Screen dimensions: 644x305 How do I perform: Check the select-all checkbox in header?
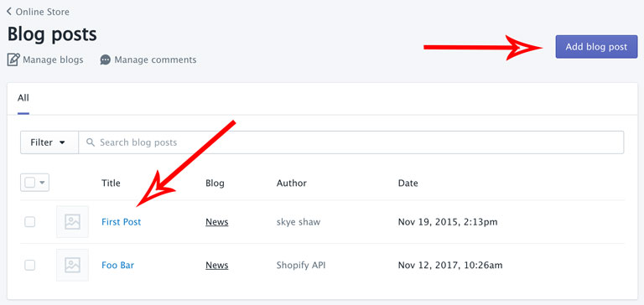pos(29,183)
